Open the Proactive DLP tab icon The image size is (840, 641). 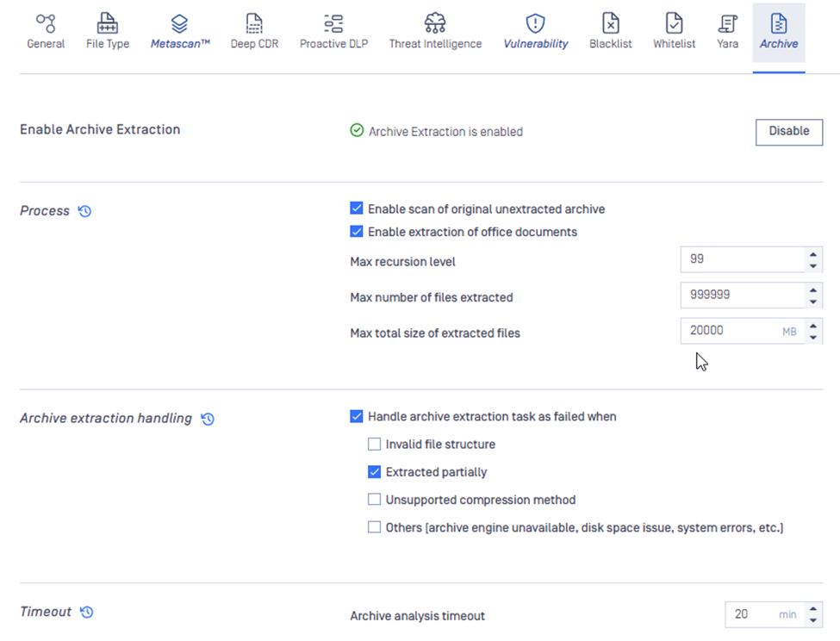[x=333, y=23]
